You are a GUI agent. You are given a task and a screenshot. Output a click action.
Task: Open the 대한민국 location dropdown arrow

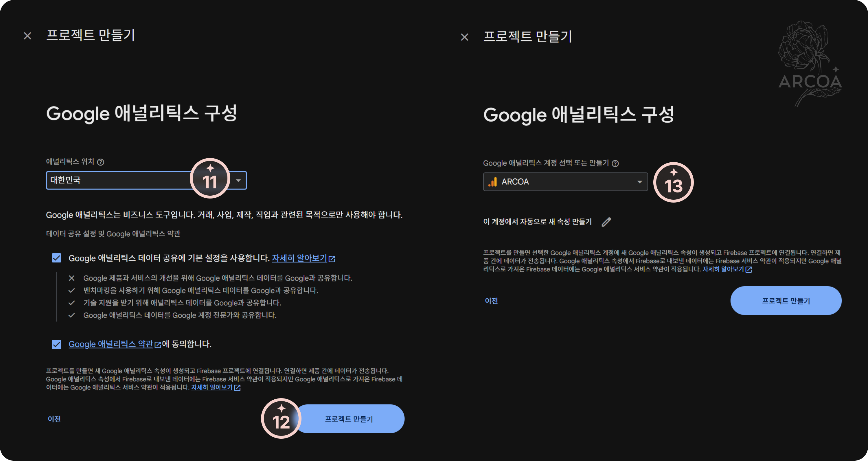[238, 180]
